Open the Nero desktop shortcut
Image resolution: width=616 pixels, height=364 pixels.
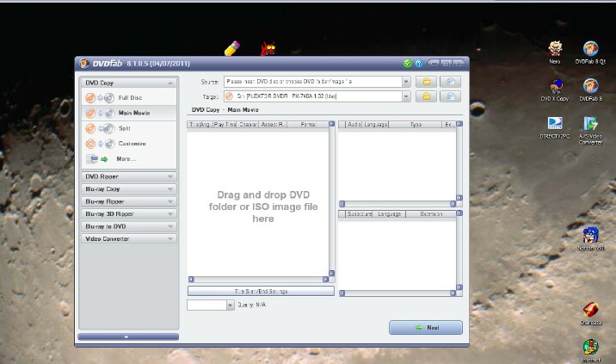555,49
